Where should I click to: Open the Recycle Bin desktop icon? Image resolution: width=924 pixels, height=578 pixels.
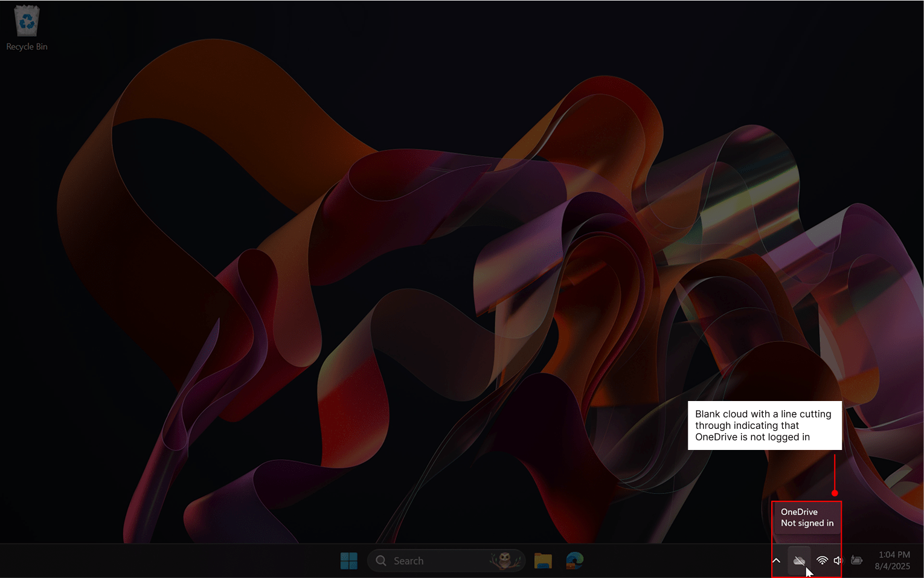(x=27, y=22)
